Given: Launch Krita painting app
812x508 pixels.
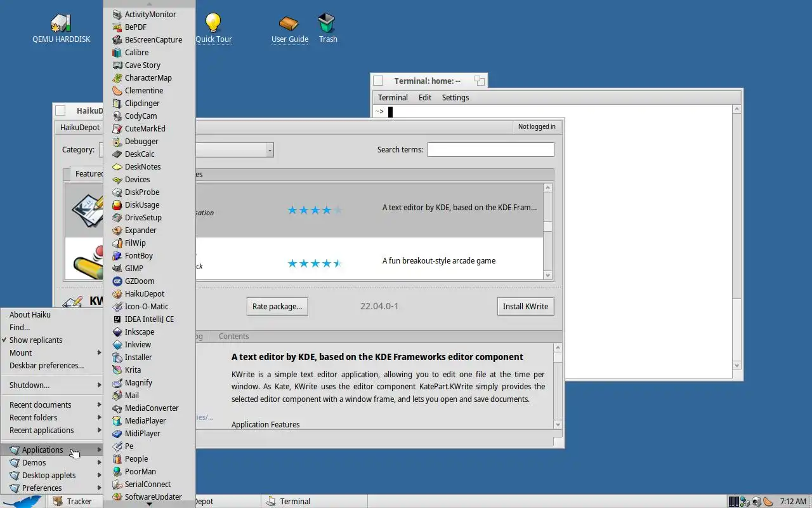Looking at the screenshot, I should 149,370.
